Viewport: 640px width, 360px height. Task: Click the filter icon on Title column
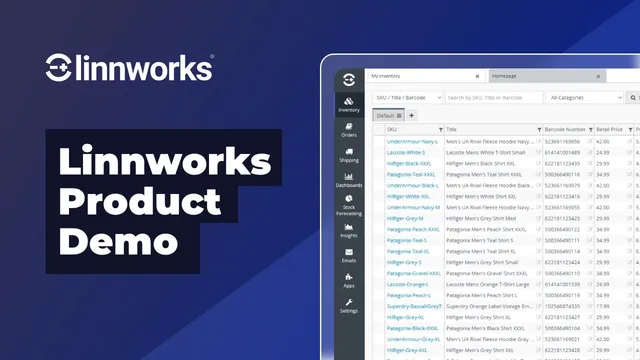pyautogui.click(x=539, y=130)
